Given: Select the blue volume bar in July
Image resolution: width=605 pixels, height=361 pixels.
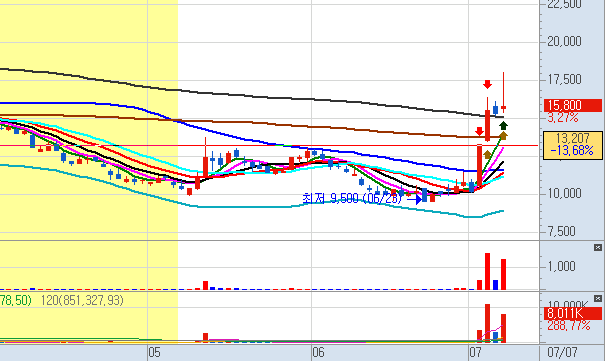Looking at the screenshot, I should (495, 285).
